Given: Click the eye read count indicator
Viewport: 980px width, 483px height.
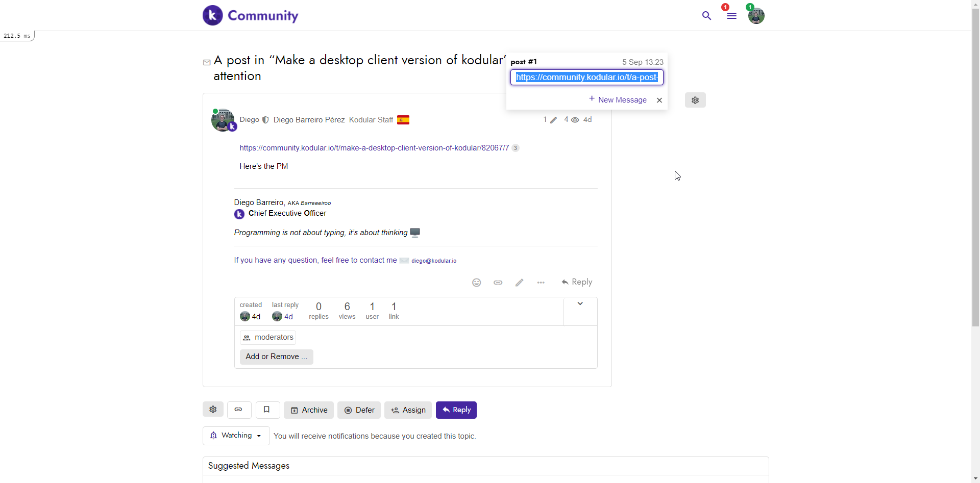Looking at the screenshot, I should (571, 120).
